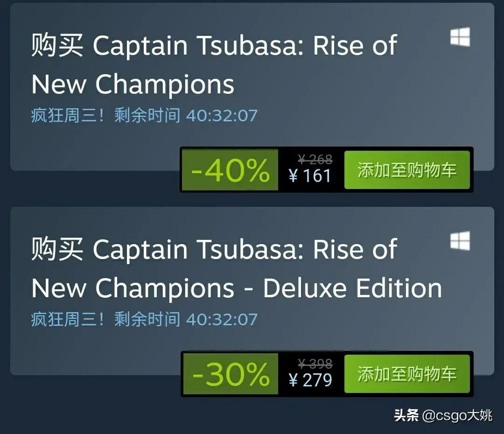Click the standard edition purchase title
504x434 pixels.
point(214,64)
